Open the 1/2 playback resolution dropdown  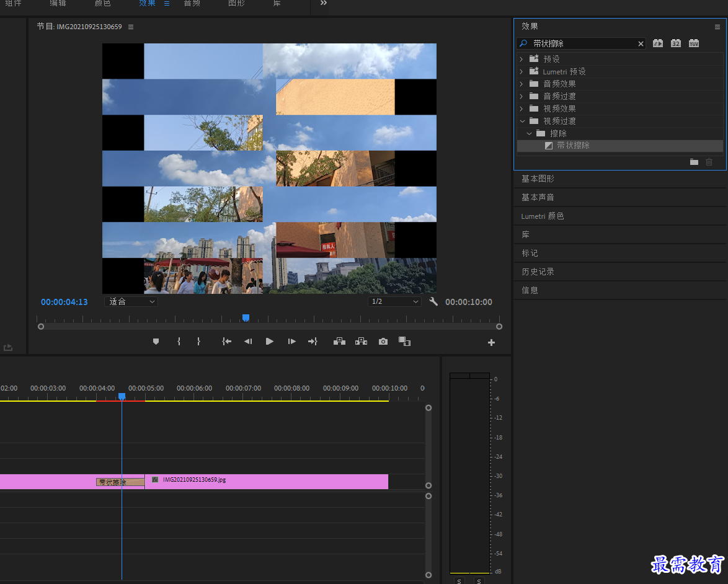pos(394,302)
